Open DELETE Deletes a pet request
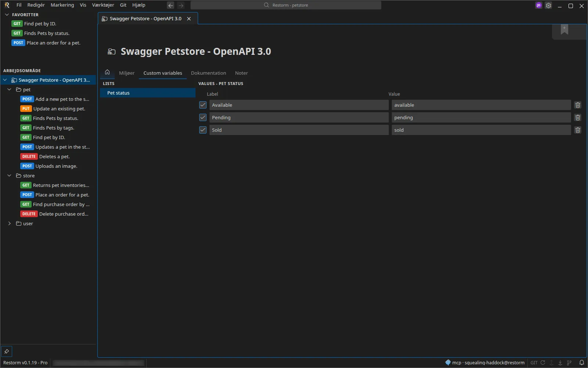The image size is (588, 368). [x=48, y=156]
